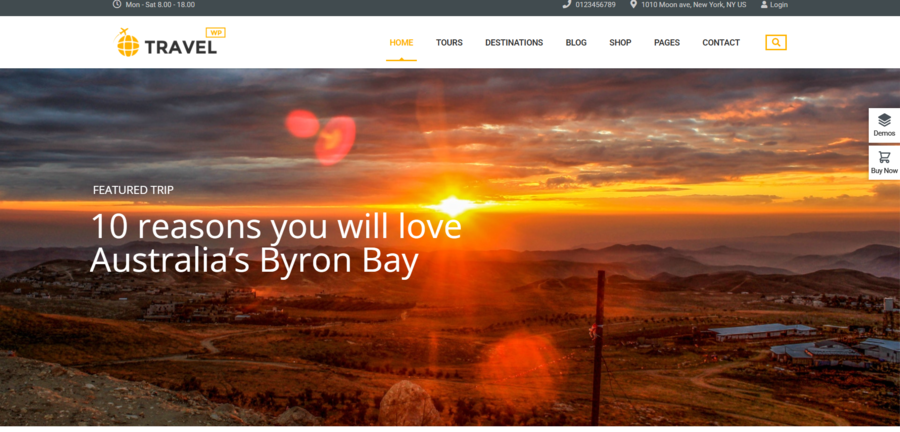Click the map pin location icon
This screenshot has height=432, width=900.
633,4
